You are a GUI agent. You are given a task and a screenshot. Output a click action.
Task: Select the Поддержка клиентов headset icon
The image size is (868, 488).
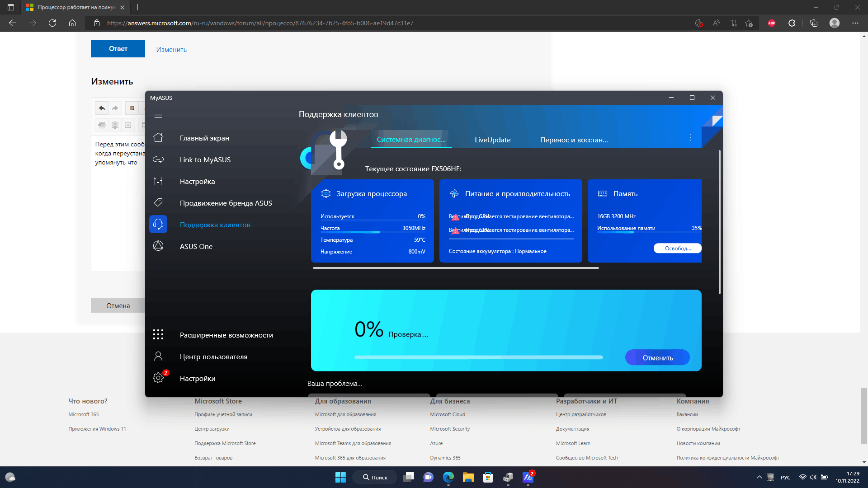158,225
